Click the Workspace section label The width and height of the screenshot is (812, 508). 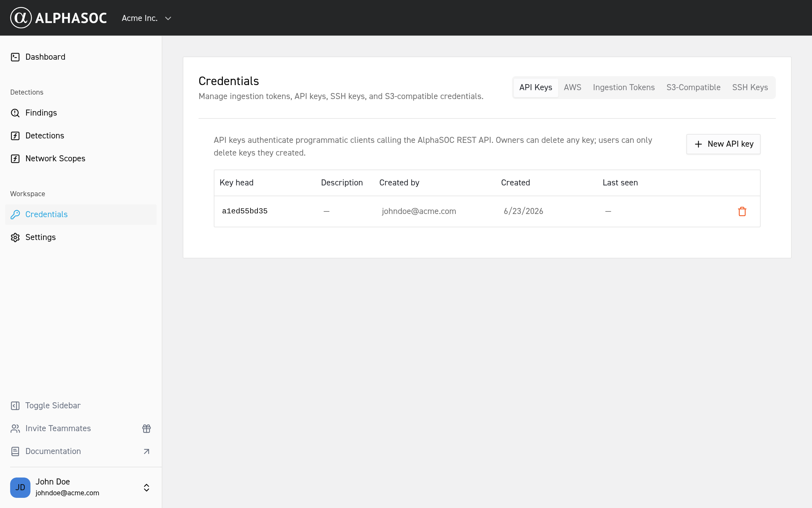point(28,194)
